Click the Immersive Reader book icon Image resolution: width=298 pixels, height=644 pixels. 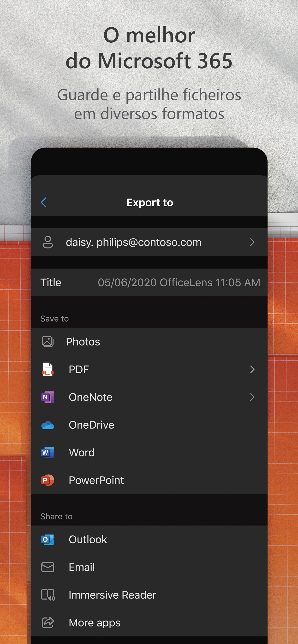pos(48,595)
